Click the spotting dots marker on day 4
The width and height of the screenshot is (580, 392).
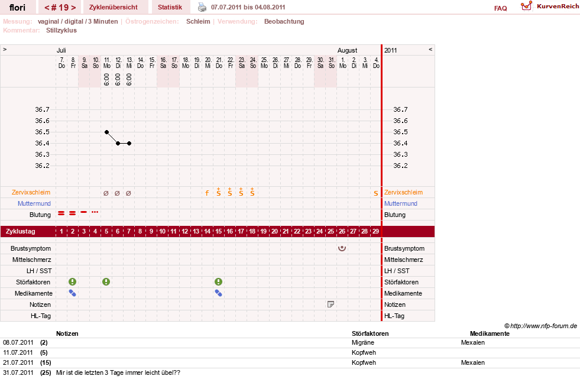[95, 212]
